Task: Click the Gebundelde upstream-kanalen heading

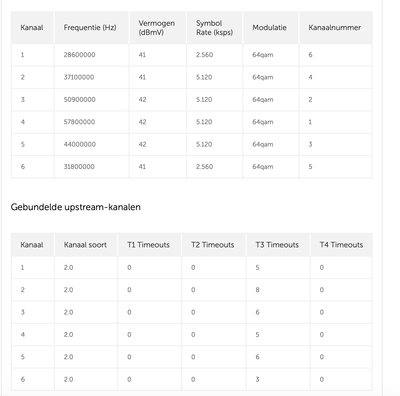Action: pos(76,207)
